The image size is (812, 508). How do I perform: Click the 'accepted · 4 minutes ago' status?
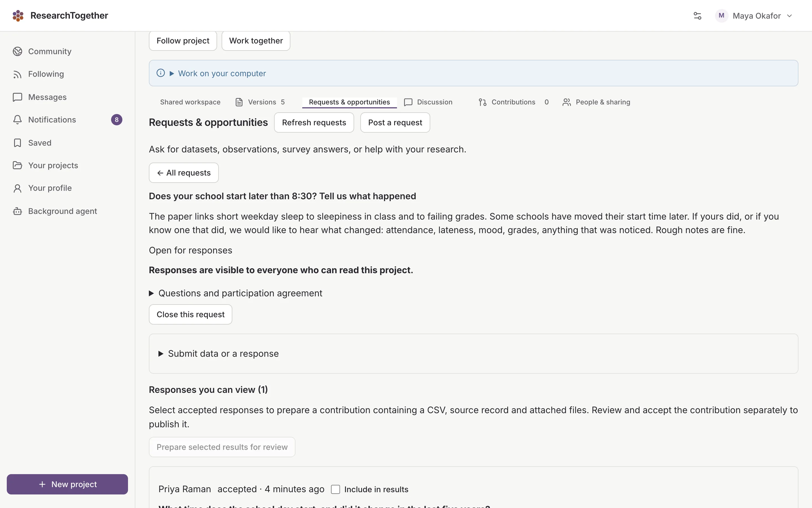271,489
